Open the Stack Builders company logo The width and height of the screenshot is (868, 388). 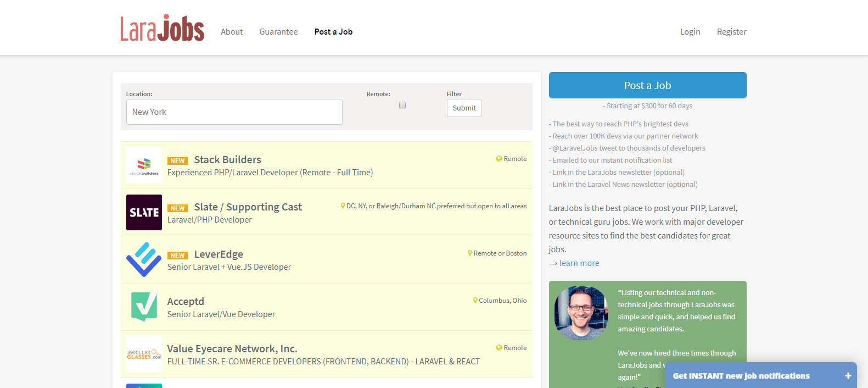[x=144, y=165]
